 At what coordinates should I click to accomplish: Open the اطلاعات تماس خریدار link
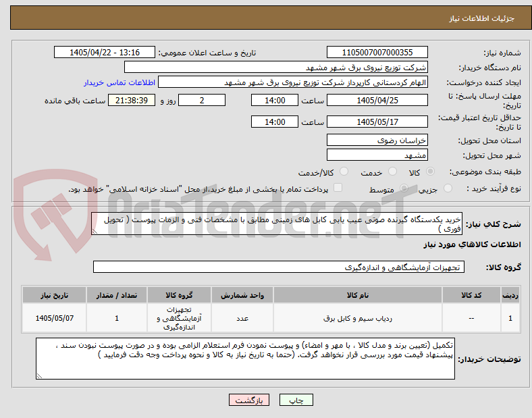pyautogui.click(x=119, y=82)
